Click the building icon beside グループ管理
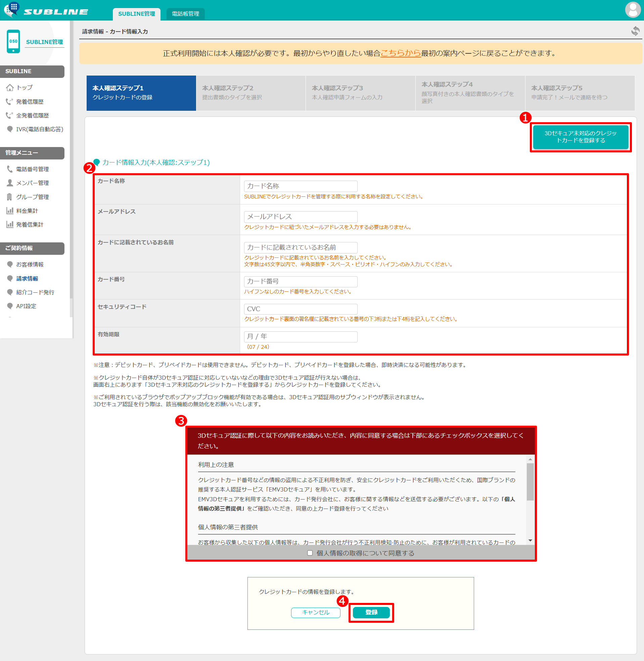Viewport: 644px width, 661px height. click(x=9, y=197)
